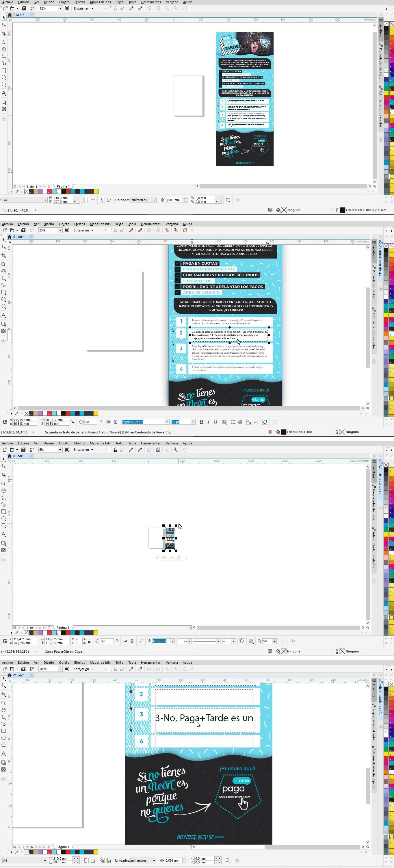
Task: Click the horizontal scrollbar in the 12% zoom window
Action: [x=283, y=186]
